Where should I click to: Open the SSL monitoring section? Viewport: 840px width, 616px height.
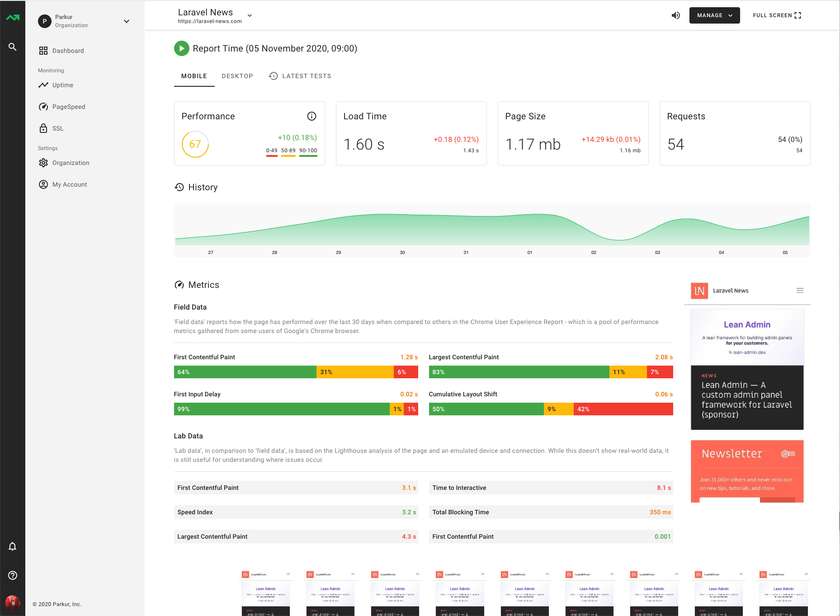click(57, 128)
